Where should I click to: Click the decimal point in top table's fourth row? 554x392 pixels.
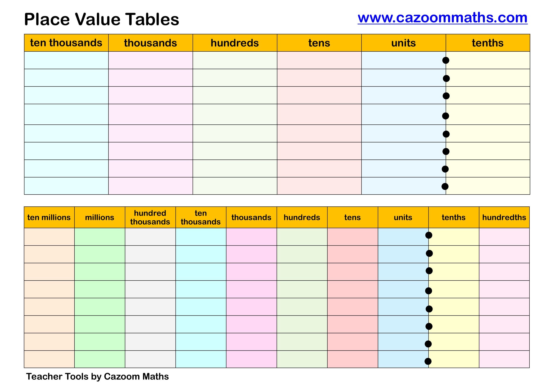tap(446, 116)
